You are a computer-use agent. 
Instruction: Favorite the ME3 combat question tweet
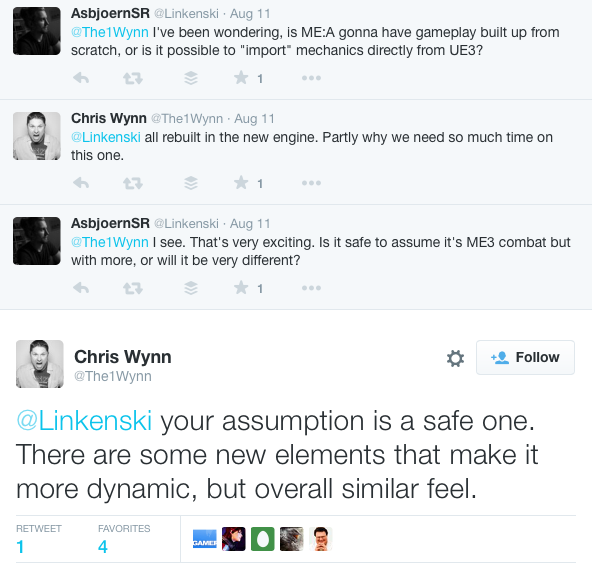[241, 288]
